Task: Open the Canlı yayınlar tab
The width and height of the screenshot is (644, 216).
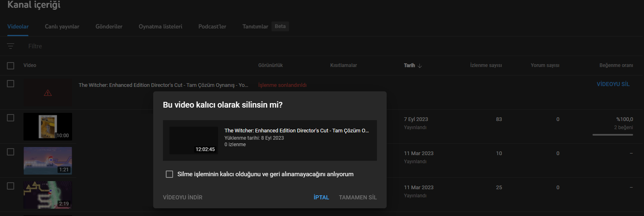Action: (62, 26)
